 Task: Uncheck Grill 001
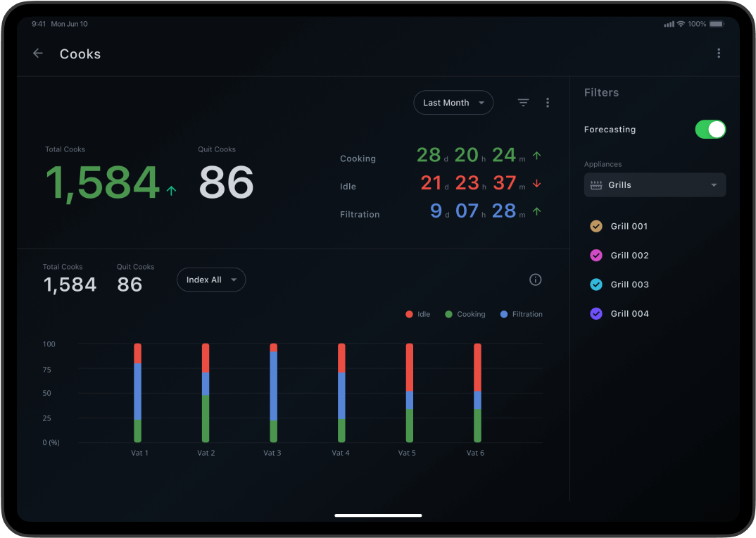click(x=596, y=226)
